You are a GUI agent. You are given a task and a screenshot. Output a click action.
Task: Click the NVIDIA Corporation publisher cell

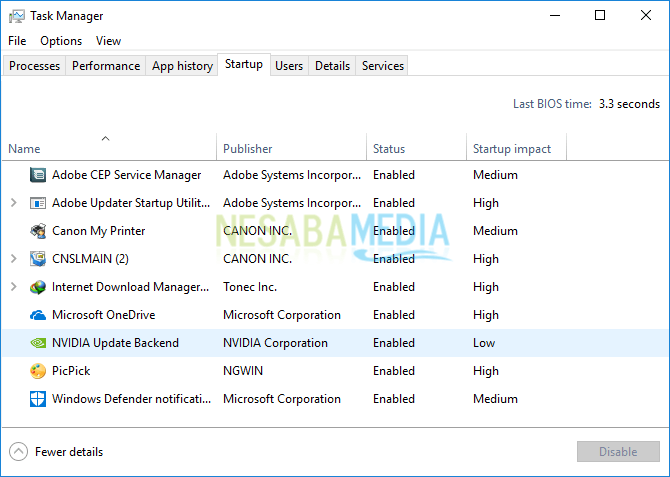pyautogui.click(x=275, y=343)
